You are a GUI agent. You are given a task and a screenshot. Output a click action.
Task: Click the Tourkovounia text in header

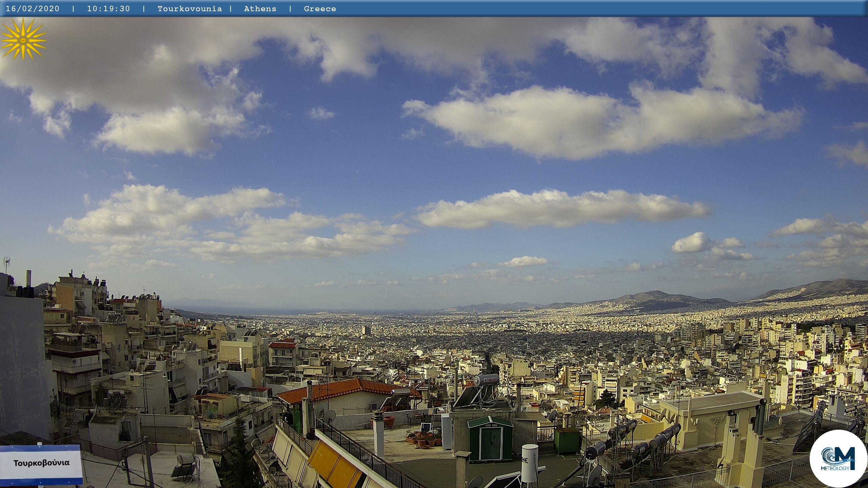(x=190, y=9)
